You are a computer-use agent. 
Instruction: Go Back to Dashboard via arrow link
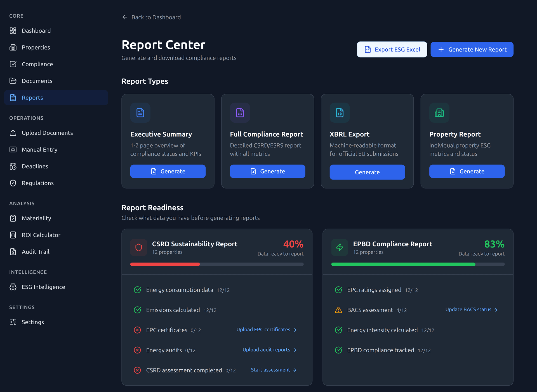coord(151,17)
